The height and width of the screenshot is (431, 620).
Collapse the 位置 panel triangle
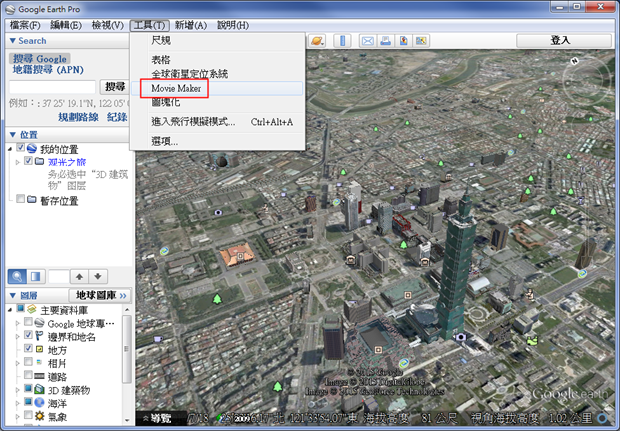(12, 134)
